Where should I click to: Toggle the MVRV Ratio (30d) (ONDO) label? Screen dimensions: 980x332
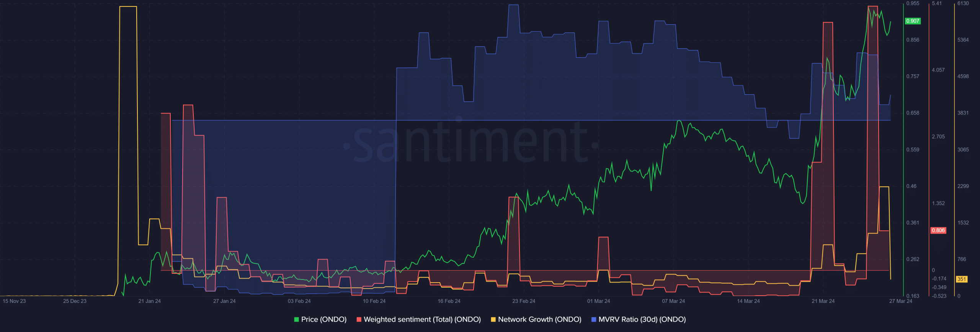click(x=642, y=319)
